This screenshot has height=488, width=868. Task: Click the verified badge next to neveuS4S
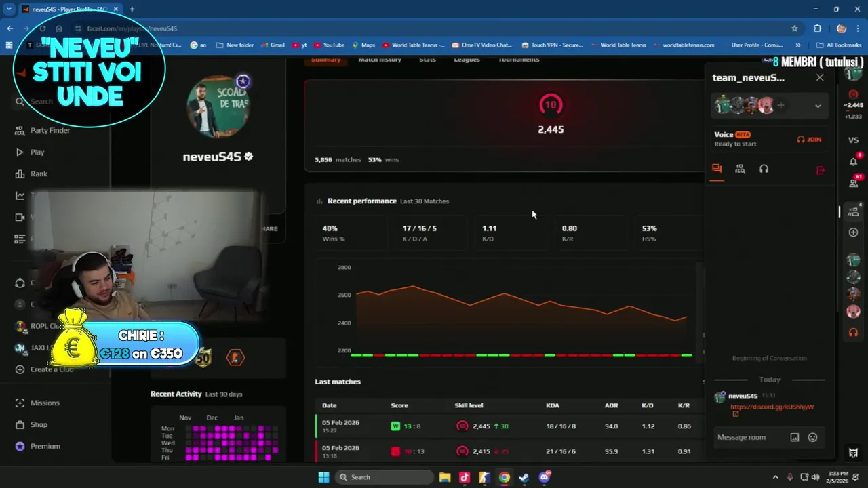click(248, 157)
